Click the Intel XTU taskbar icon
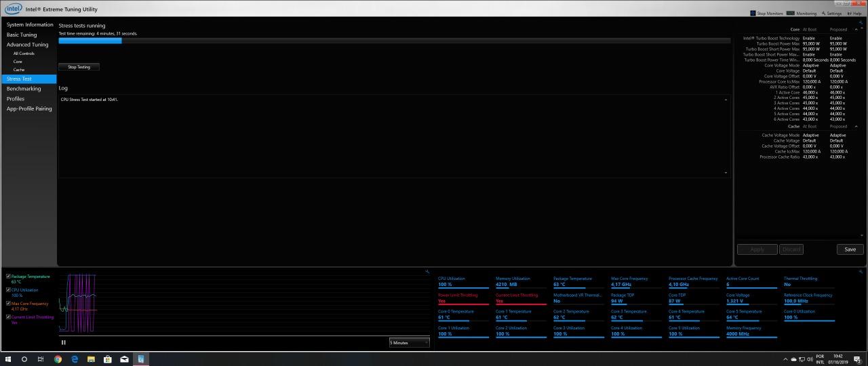The image size is (868, 366). tap(140, 359)
